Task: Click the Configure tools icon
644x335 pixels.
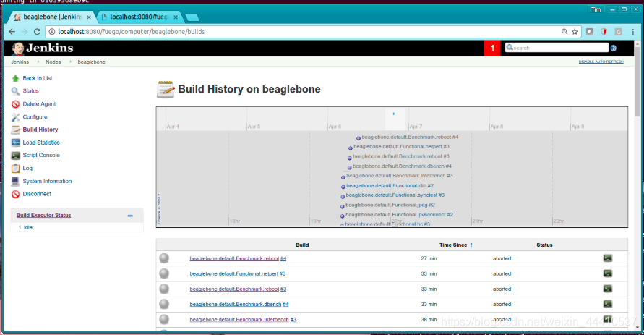Action: pyautogui.click(x=15, y=117)
